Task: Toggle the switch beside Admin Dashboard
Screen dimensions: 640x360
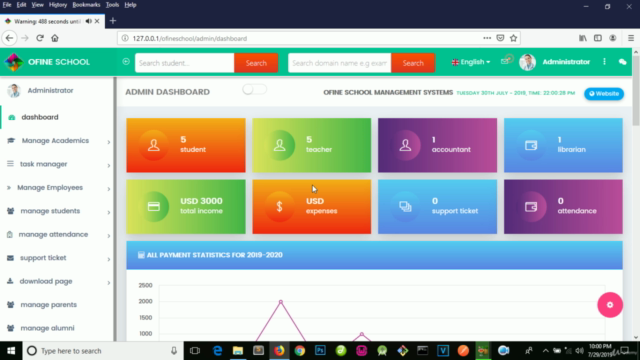Action: click(x=254, y=89)
